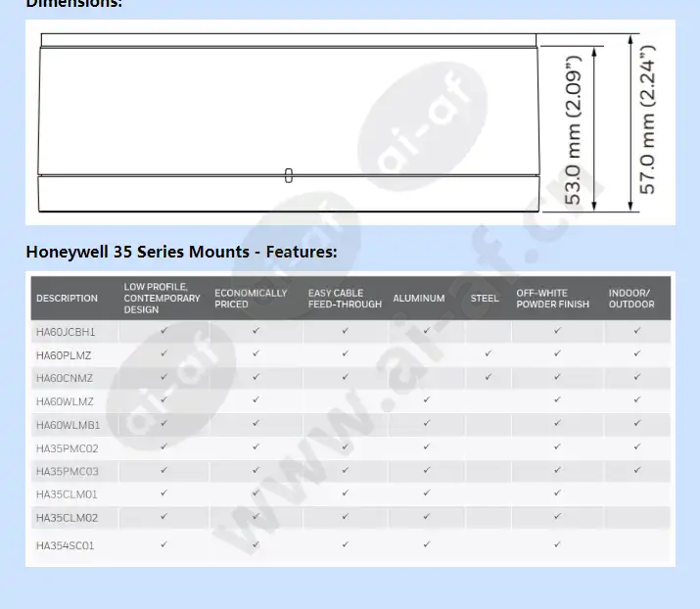Click the Aluminum checkmark for HA60JCBH1
The image size is (700, 609).
coord(426,330)
